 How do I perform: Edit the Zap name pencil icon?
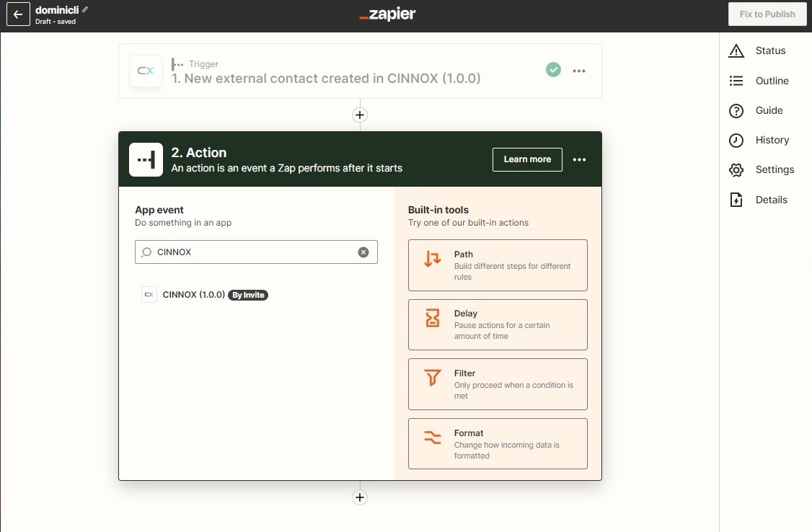coord(85,9)
